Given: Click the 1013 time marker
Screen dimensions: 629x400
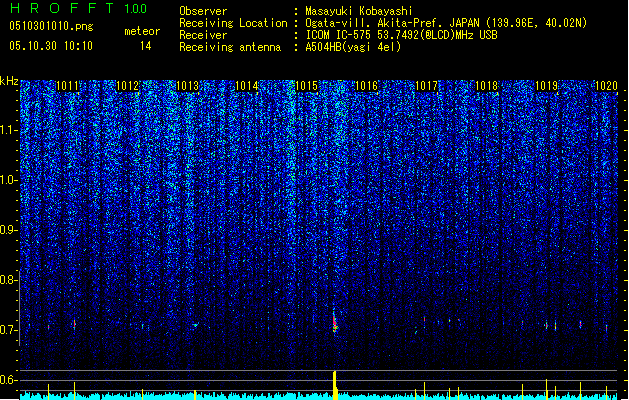Looking at the screenshot, I should pyautogui.click(x=187, y=86).
